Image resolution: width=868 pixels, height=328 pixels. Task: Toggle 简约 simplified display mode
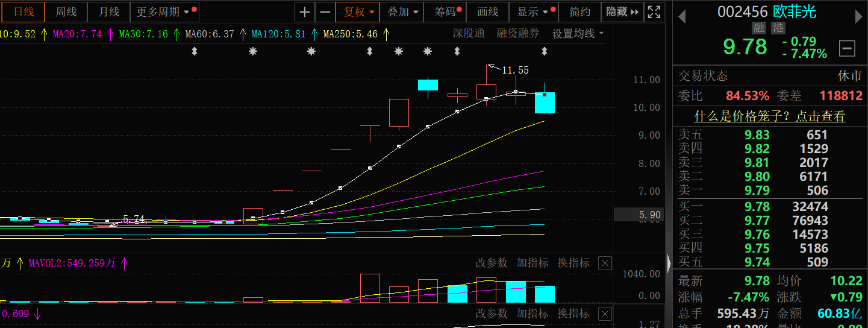579,12
